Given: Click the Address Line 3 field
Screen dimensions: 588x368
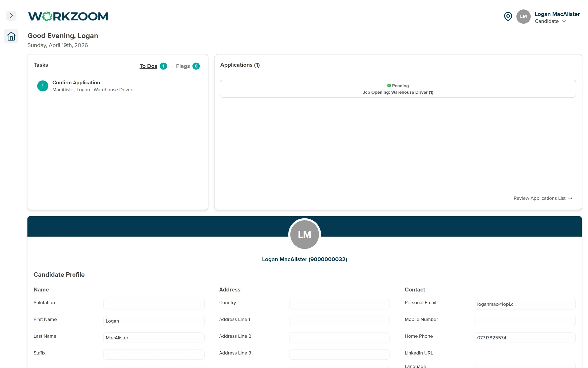Looking at the screenshot, I should click(339, 354).
